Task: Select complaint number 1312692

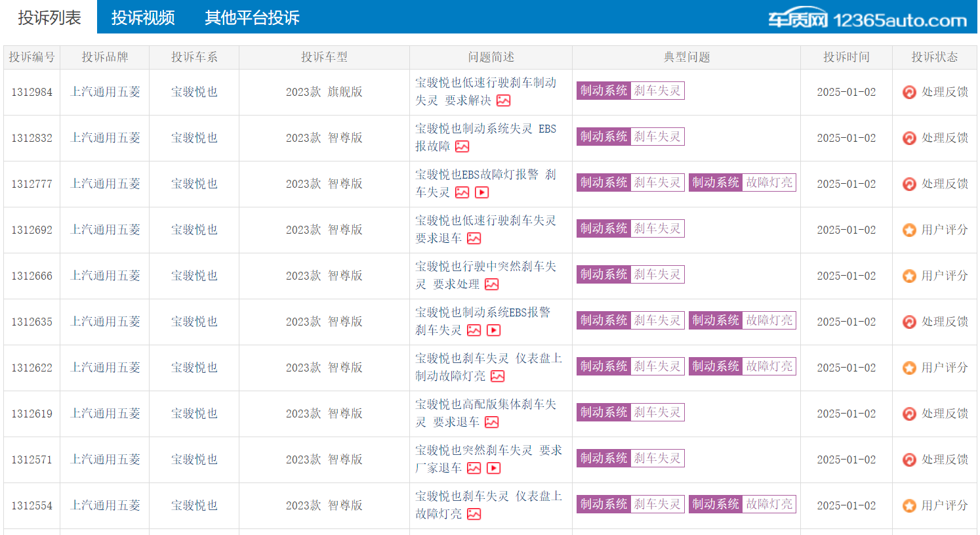Action: click(x=31, y=230)
